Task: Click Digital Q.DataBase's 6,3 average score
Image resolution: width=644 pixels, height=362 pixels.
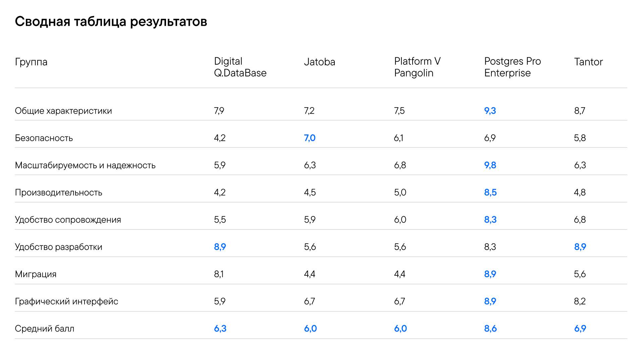Action: 220,328
